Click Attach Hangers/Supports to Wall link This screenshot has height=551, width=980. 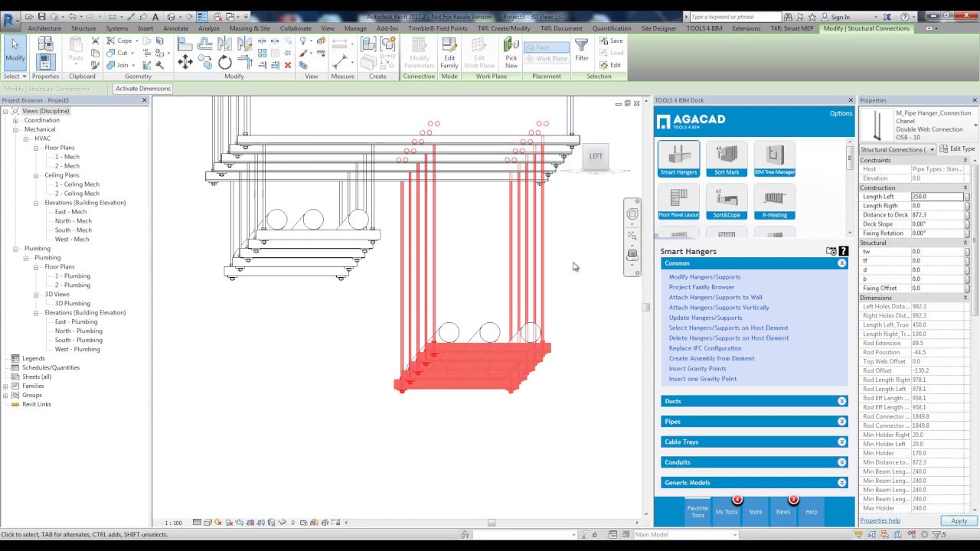pos(716,297)
